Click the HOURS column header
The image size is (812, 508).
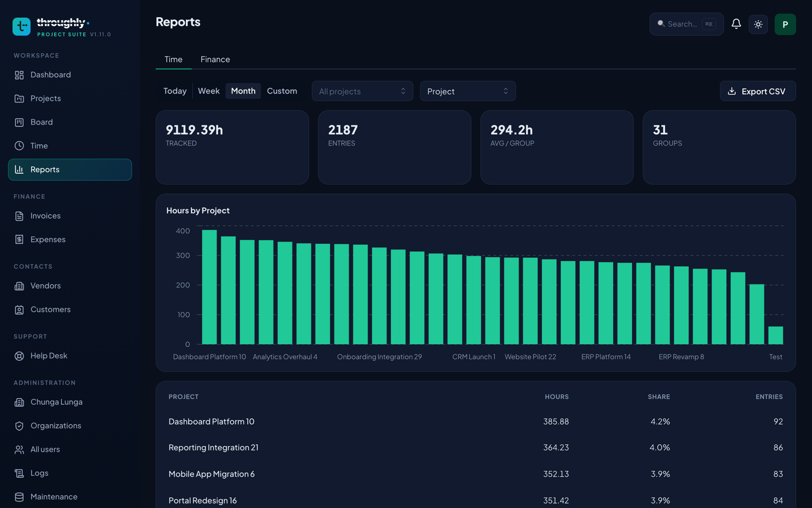(x=557, y=397)
